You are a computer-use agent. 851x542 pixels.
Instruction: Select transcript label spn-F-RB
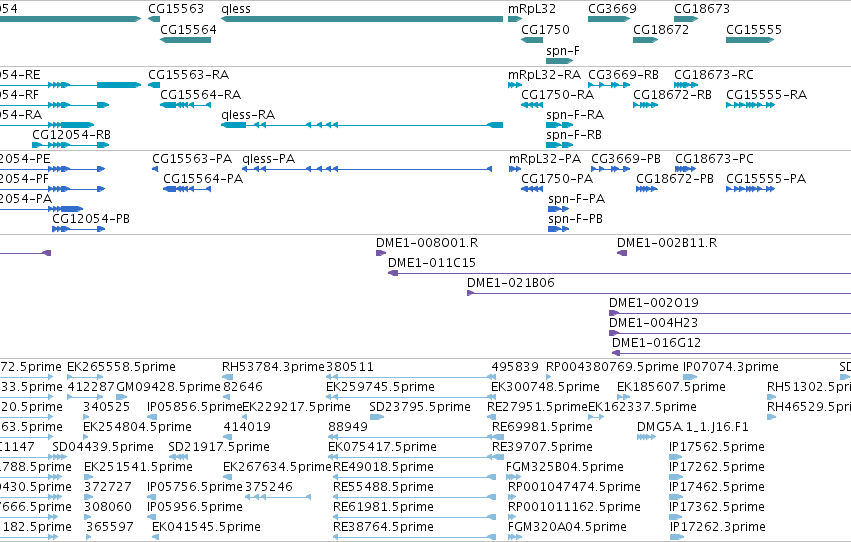[574, 135]
